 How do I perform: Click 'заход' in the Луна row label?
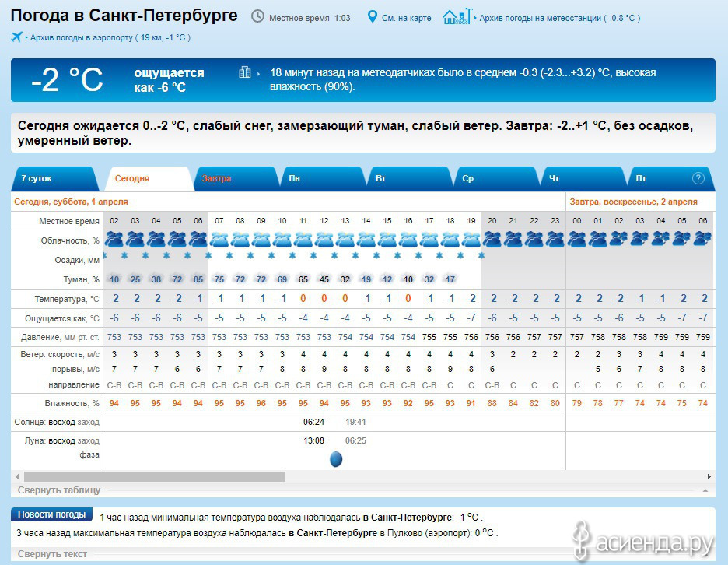88,441
